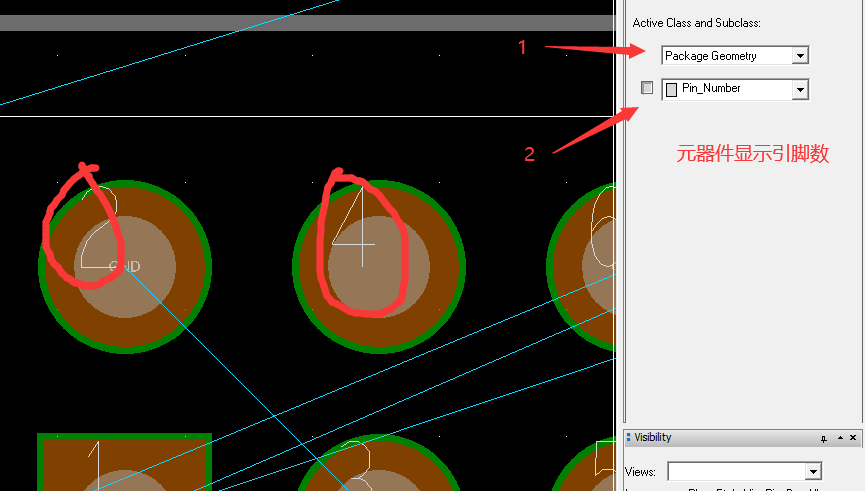Expand the Pin_Number subclass dropdown arrow
This screenshot has width=865, height=491.
point(799,89)
